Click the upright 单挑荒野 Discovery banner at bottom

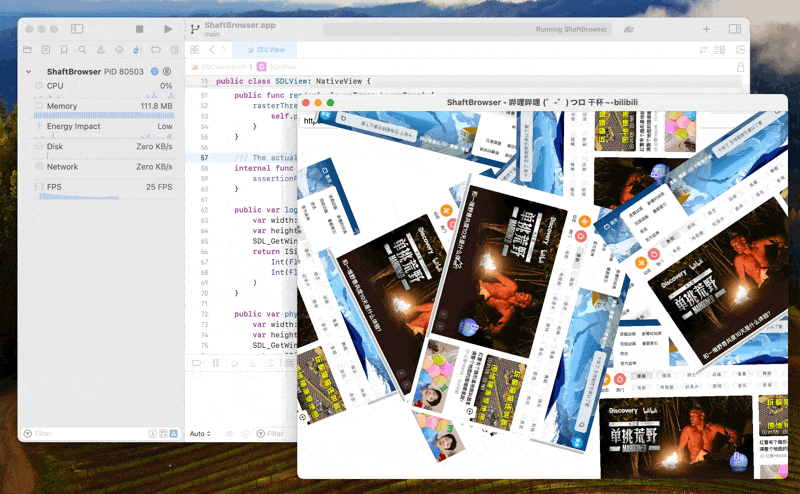pos(676,437)
